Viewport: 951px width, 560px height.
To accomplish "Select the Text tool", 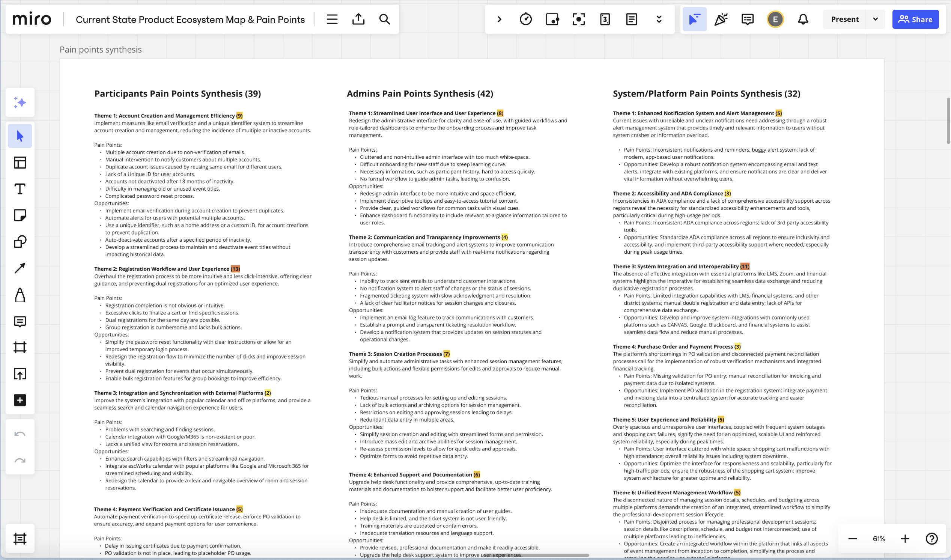I will 20,189.
